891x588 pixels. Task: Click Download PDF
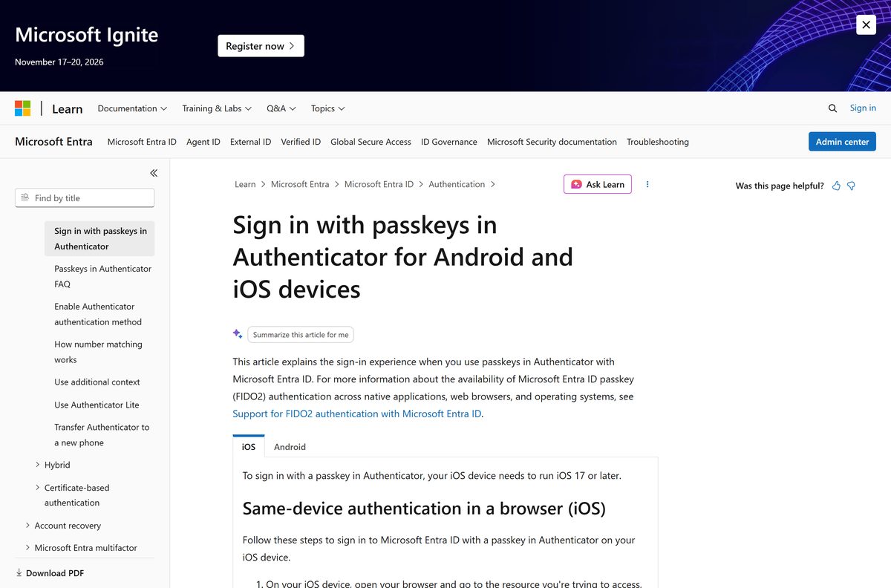point(50,573)
